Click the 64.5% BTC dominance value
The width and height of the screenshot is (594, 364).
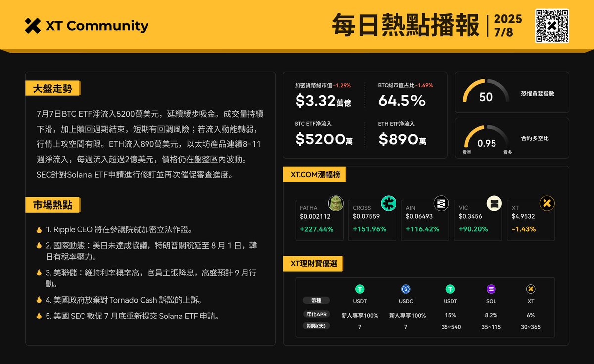[402, 101]
